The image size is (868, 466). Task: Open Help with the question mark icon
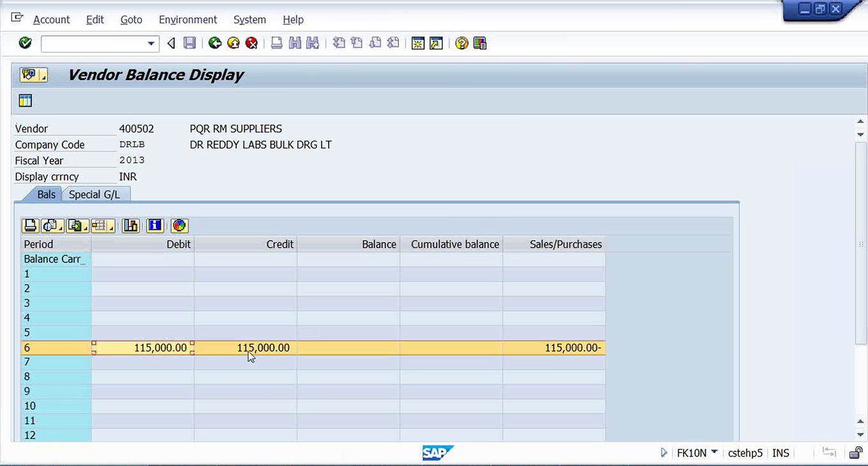pos(461,43)
